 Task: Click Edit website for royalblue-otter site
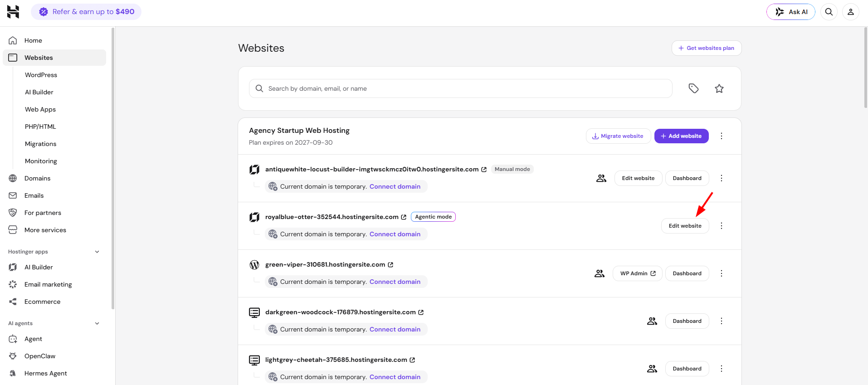[685, 226]
